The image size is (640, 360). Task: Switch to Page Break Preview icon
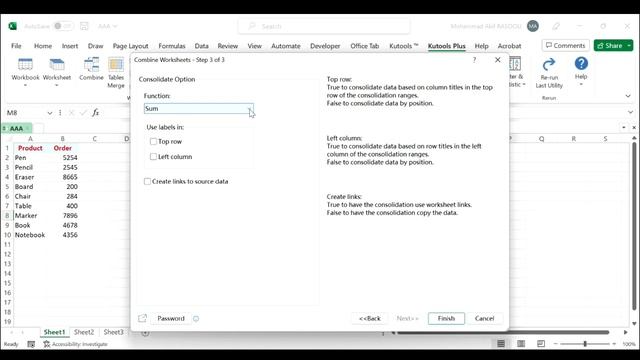point(541,344)
